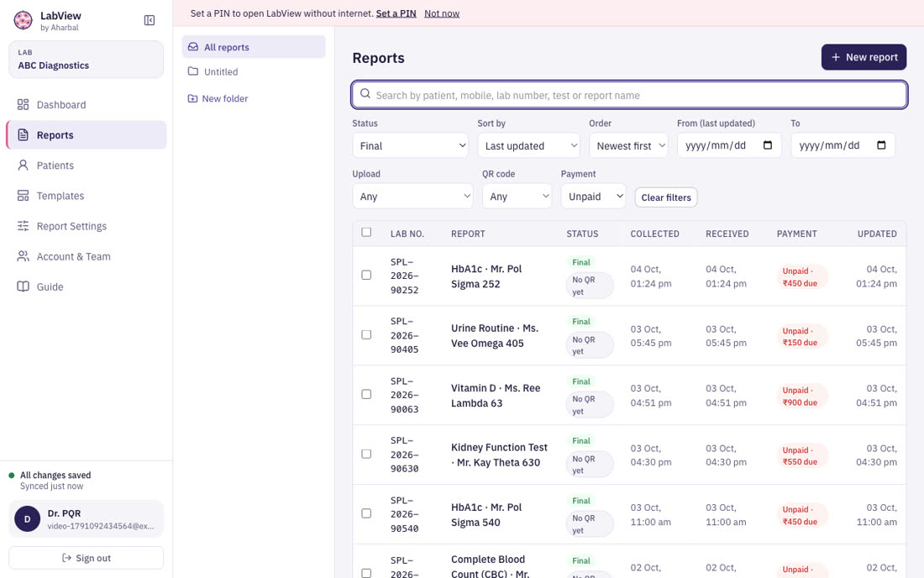Collapse the sidebar panel icon
Image resolution: width=924 pixels, height=578 pixels.
[149, 21]
